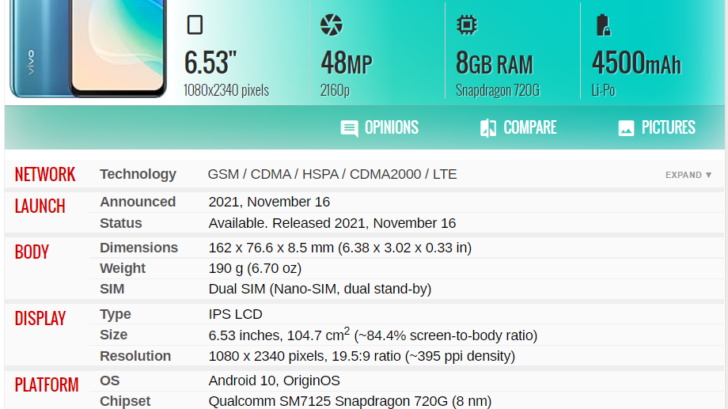Click the camera shutter icon
The width and height of the screenshot is (728, 409).
(x=331, y=25)
